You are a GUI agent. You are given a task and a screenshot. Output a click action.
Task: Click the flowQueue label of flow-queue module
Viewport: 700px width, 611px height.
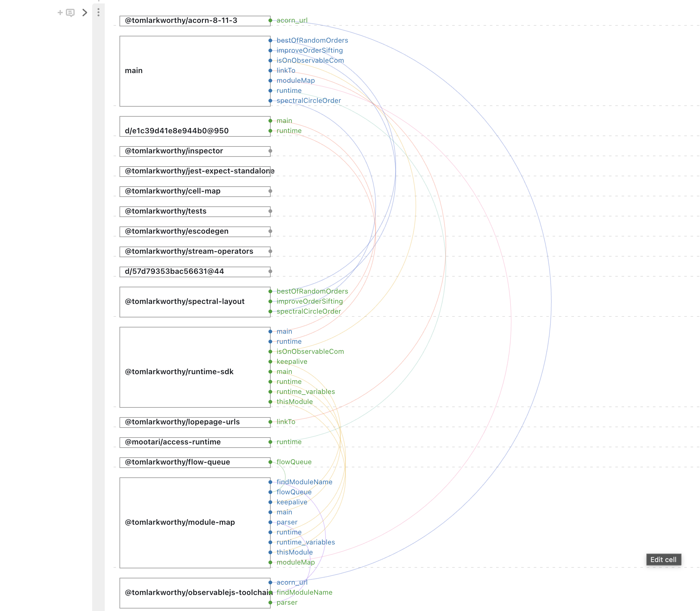click(x=294, y=462)
